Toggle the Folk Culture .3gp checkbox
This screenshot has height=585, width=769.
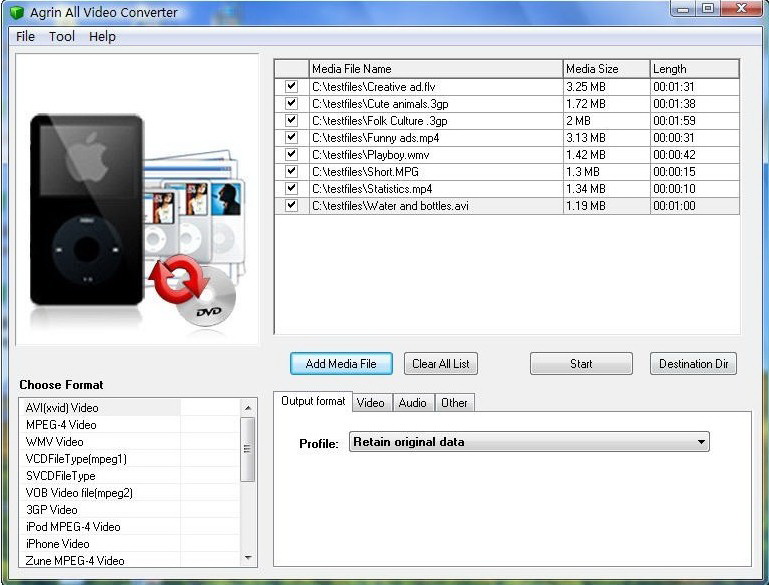tap(291, 120)
